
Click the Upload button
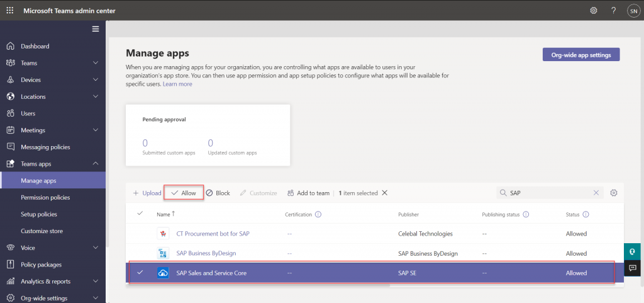(147, 193)
